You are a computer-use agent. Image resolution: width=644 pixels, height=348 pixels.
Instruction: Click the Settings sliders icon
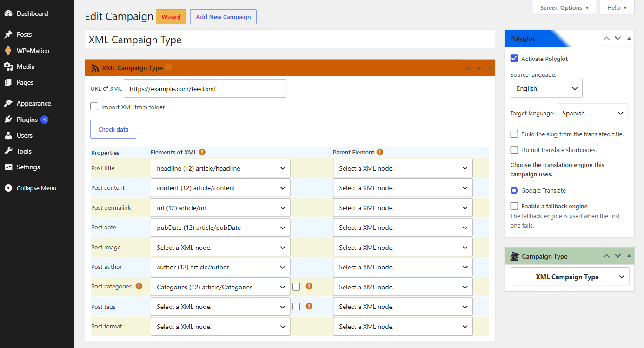coord(8,167)
